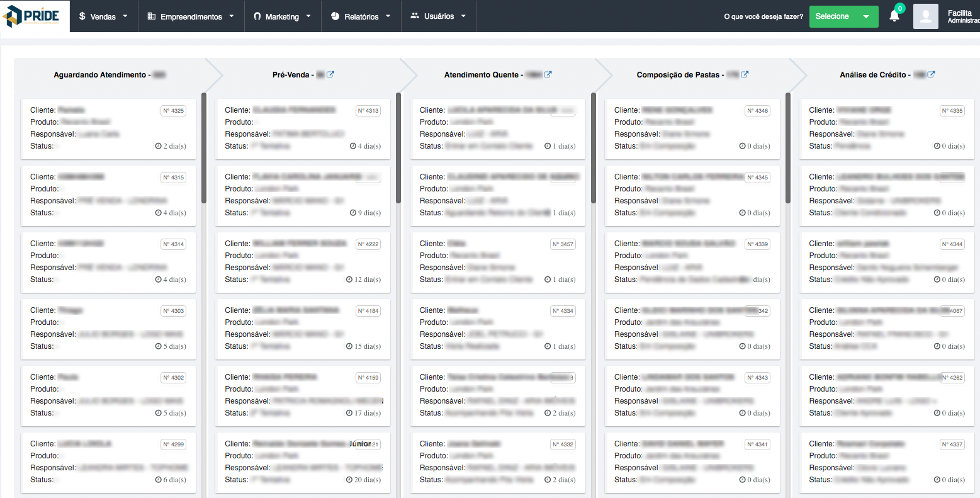Open the green Selecione dropdown

click(x=843, y=16)
